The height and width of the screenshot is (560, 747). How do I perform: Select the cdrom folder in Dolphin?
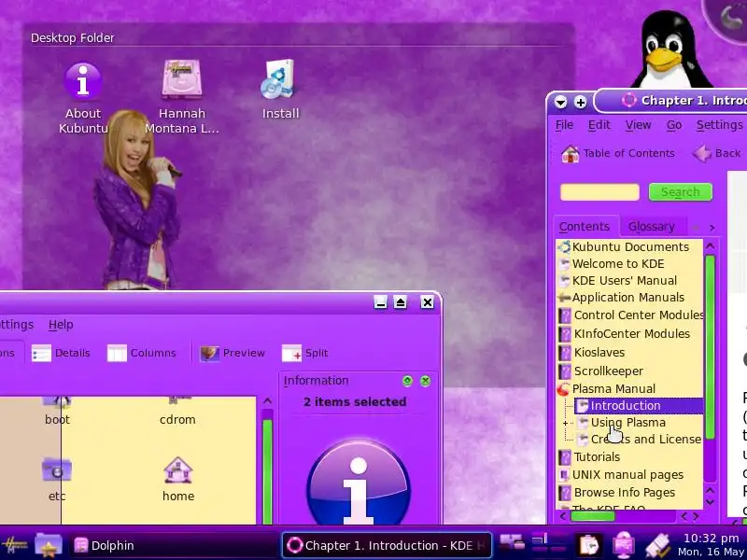click(x=177, y=411)
